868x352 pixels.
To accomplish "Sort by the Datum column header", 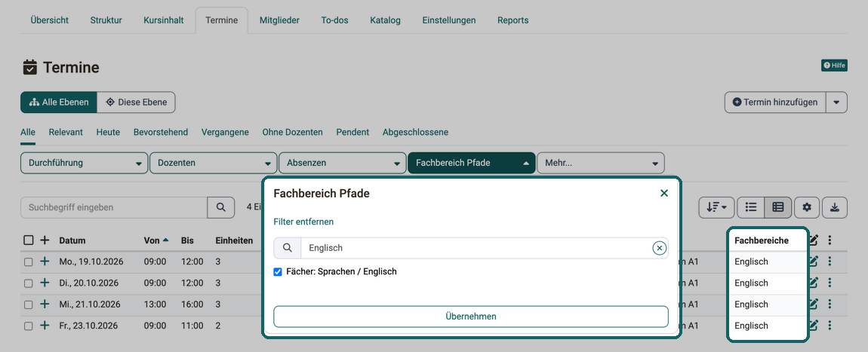I will [72, 240].
